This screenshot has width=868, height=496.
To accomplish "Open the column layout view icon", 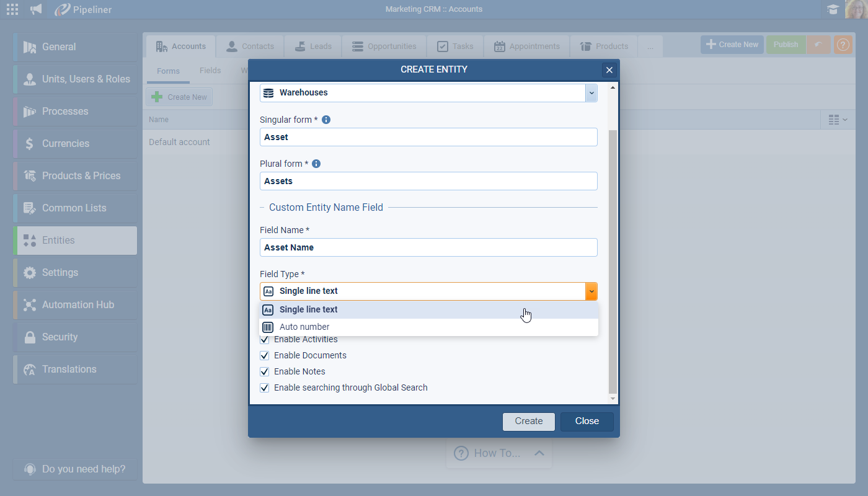I will tap(838, 120).
